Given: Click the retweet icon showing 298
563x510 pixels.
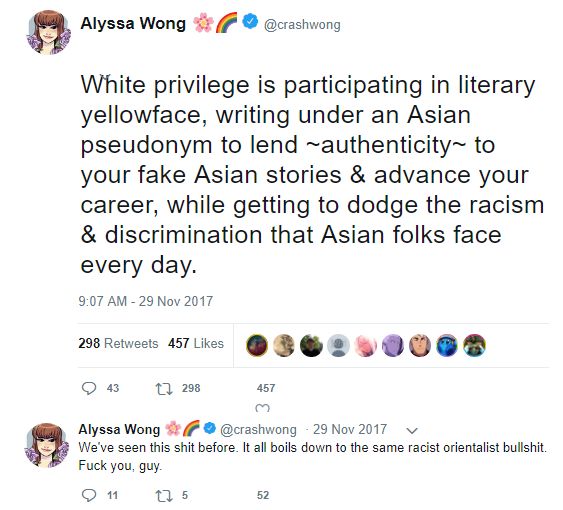Looking at the screenshot, I should click(164, 389).
